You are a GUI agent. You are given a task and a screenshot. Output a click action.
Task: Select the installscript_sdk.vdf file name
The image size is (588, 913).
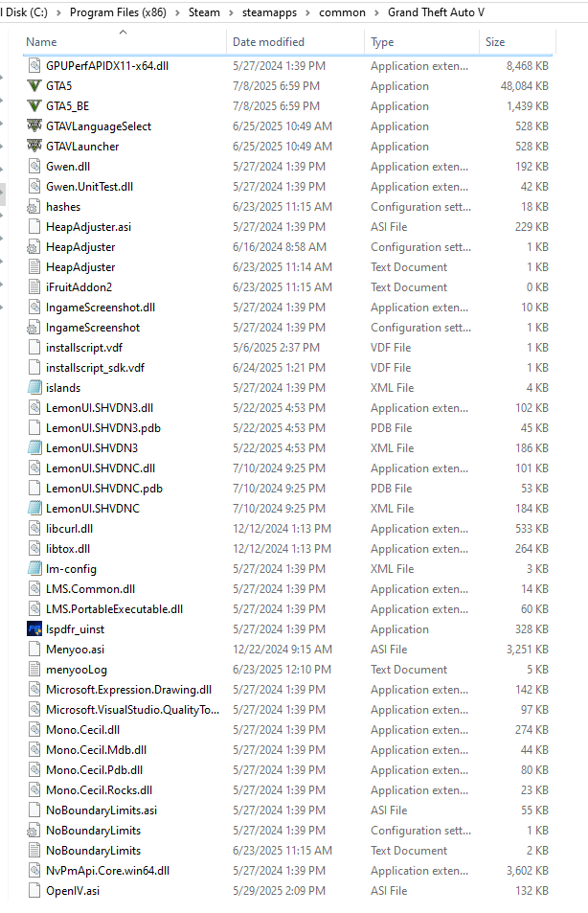(x=96, y=368)
